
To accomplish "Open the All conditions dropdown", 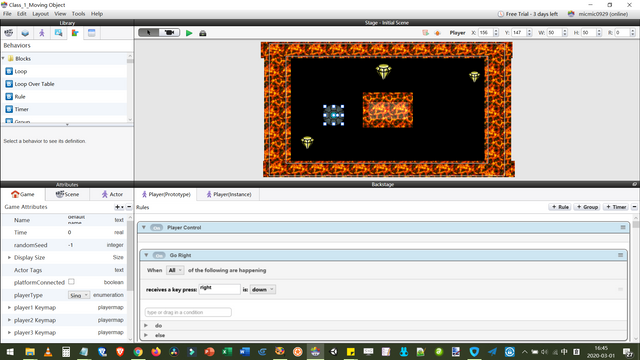I will (x=175, y=270).
